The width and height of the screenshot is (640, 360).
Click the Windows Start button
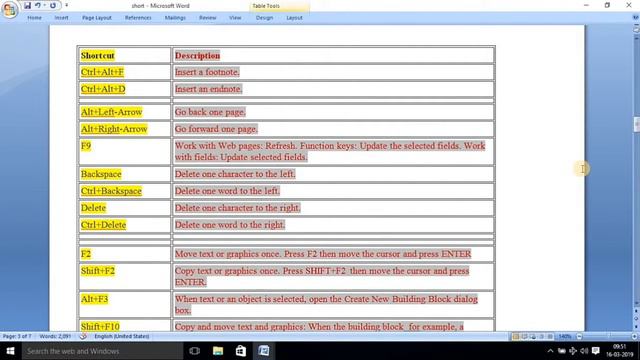tap(11, 351)
